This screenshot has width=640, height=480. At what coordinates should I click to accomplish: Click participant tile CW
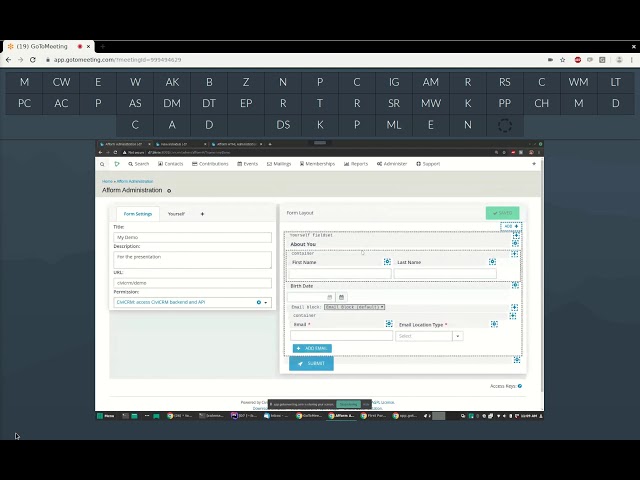[61, 82]
